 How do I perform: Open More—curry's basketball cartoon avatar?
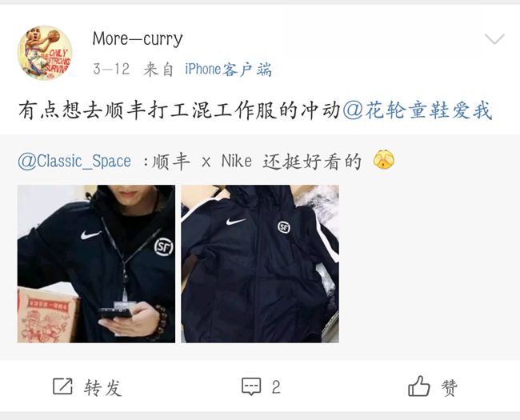coord(45,53)
